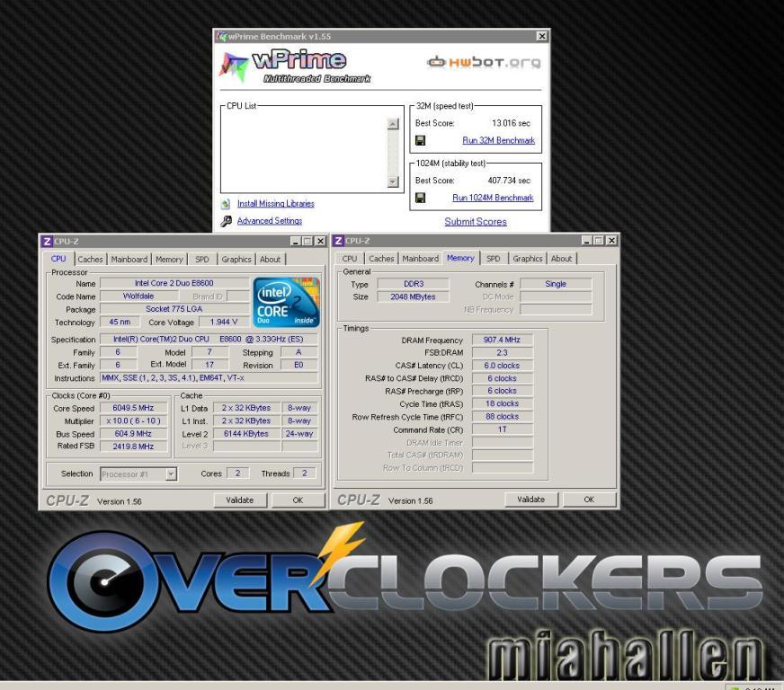
Task: Click the save icon under 32M Best Score
Action: [421, 140]
